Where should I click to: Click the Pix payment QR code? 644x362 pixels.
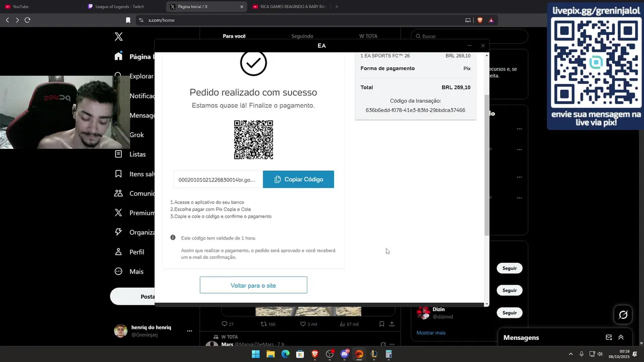254,140
